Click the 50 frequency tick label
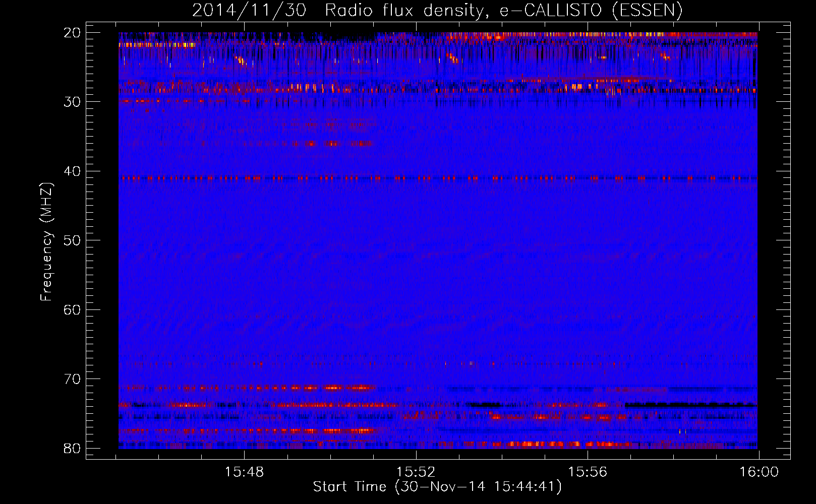 tap(73, 240)
